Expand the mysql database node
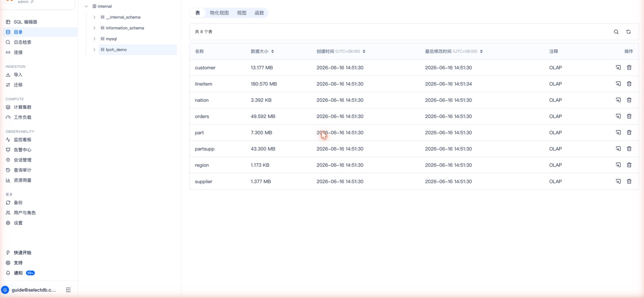Viewport: 644px width, 298px height. [94, 39]
